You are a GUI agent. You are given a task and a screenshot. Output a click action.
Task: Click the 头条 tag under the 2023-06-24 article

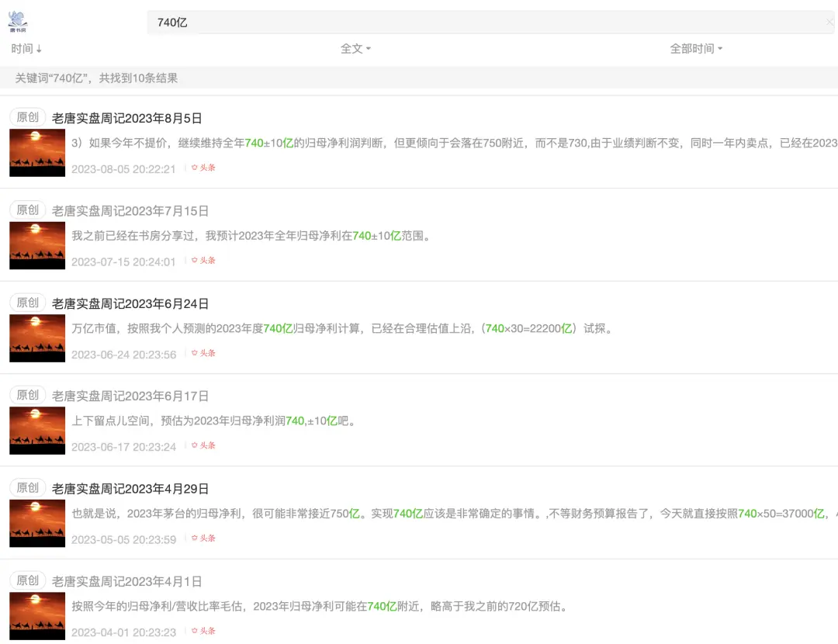click(203, 353)
